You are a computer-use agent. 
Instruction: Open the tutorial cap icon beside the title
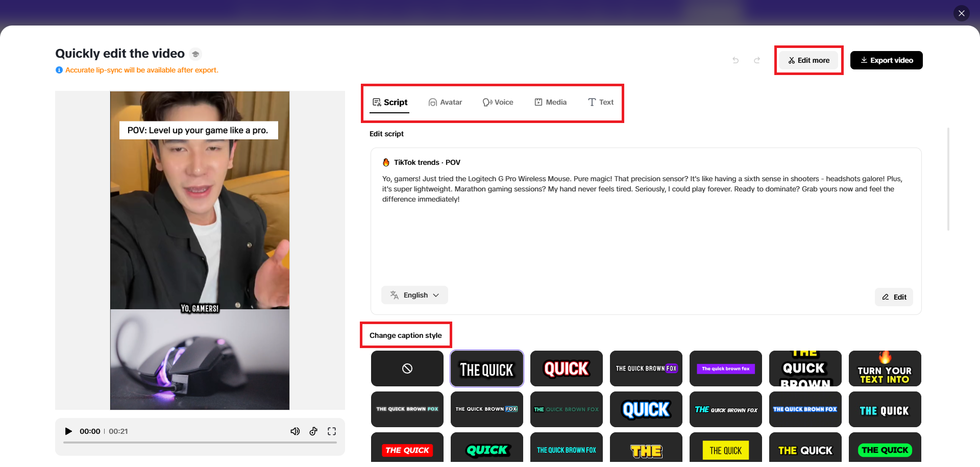pos(195,54)
